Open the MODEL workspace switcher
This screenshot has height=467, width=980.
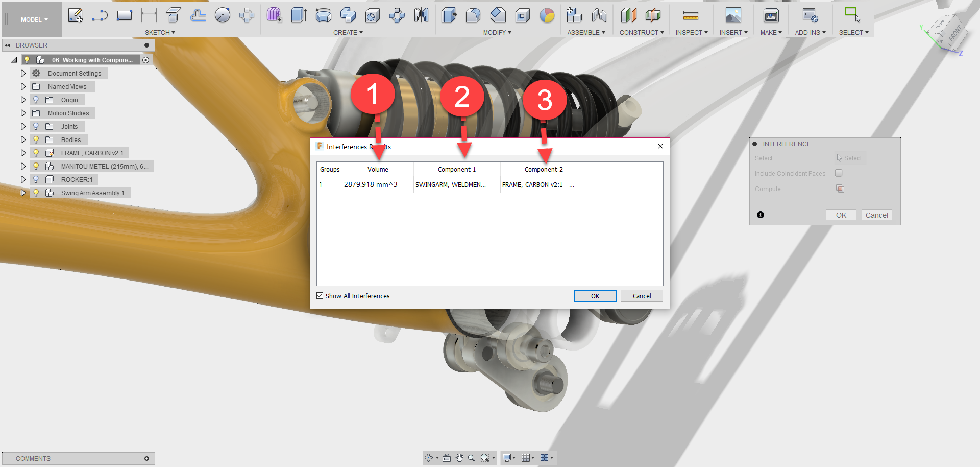(x=32, y=19)
